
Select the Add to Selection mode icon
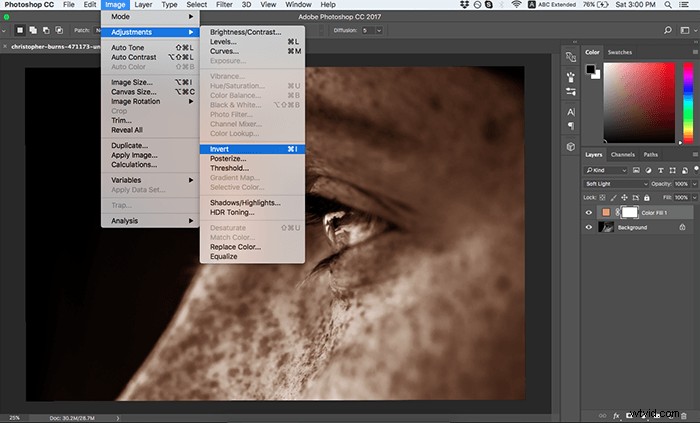coord(33,30)
